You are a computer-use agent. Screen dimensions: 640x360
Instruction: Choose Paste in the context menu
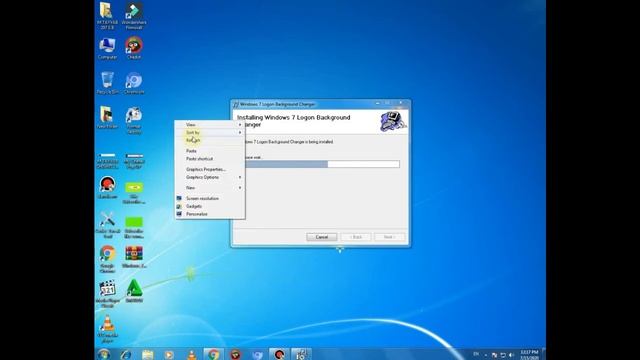coord(210,151)
